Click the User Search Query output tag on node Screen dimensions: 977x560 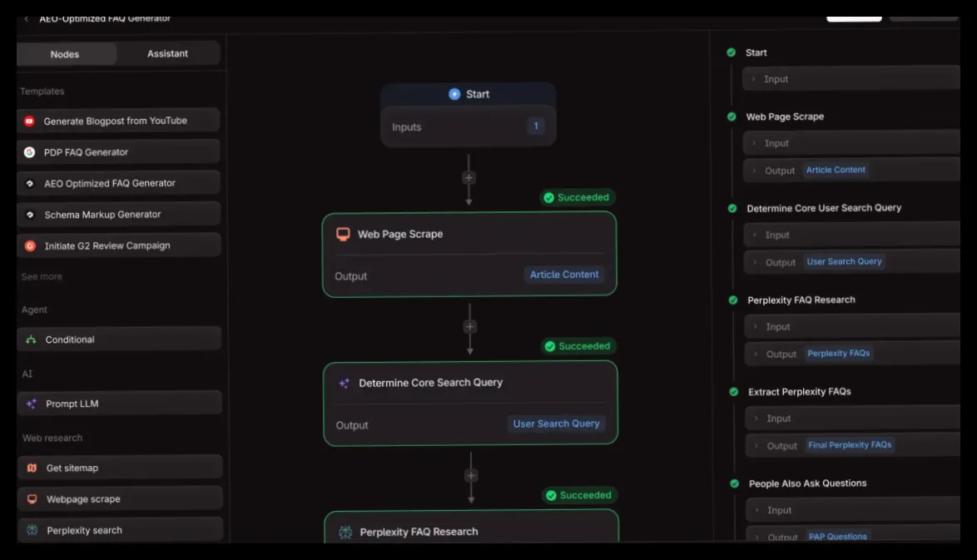pyautogui.click(x=557, y=424)
